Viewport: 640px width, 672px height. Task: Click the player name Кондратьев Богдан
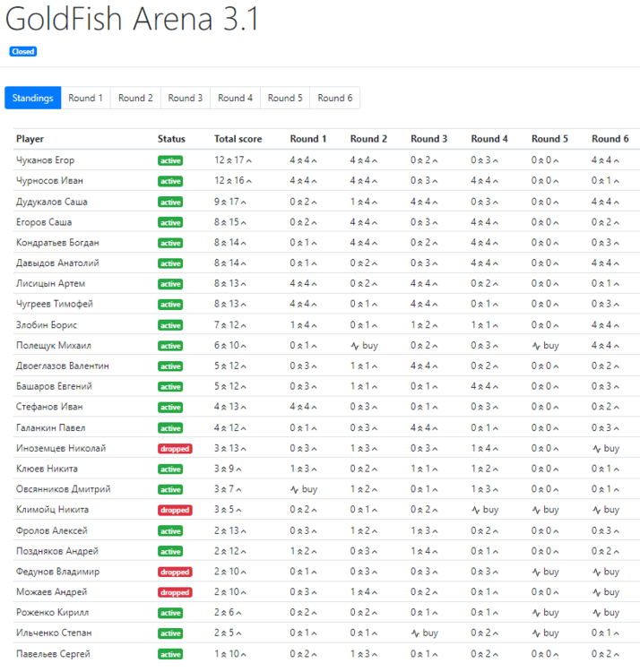pos(57,243)
